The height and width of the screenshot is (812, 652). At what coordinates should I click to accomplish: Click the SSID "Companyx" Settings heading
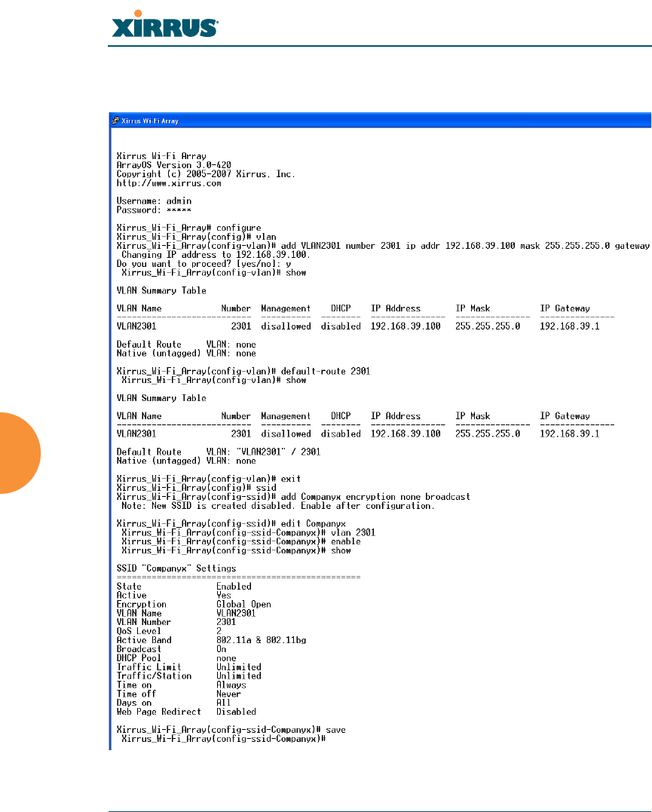(176, 568)
